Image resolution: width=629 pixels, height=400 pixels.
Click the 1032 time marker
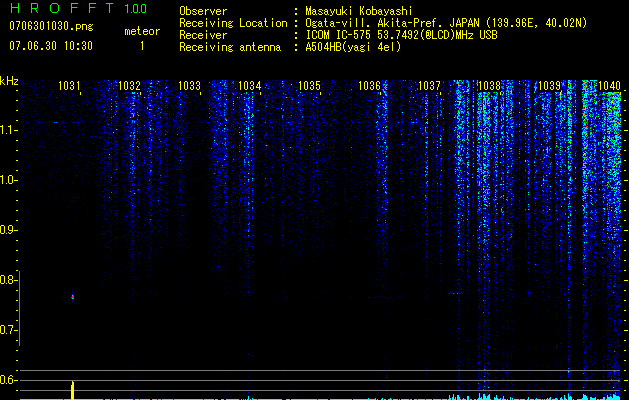[130, 85]
